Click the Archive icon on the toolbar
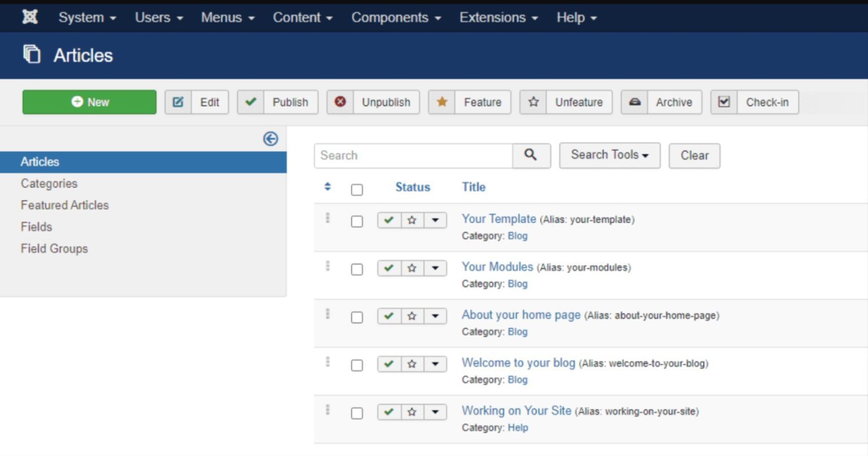Viewport: 868px width, 456px height. [635, 102]
